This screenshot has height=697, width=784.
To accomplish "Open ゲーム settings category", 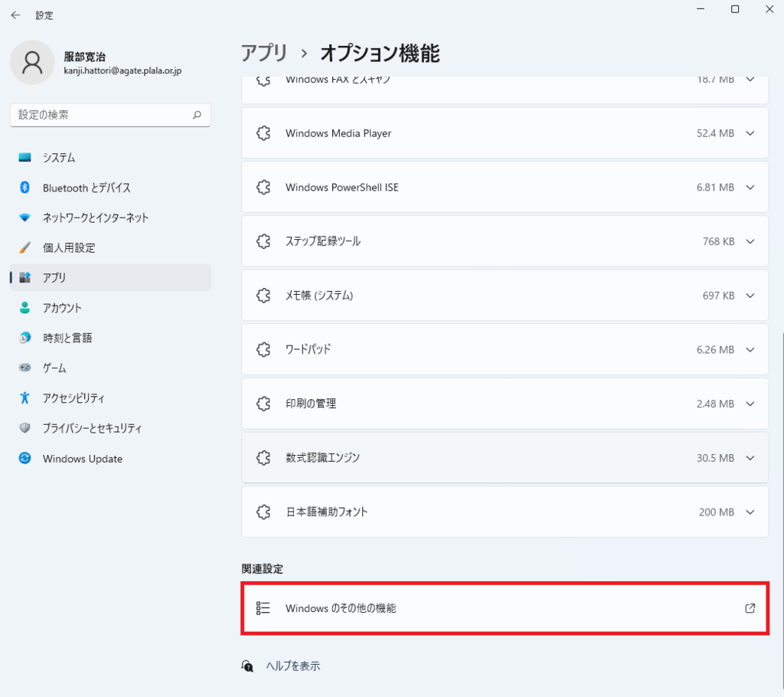I will coord(110,368).
